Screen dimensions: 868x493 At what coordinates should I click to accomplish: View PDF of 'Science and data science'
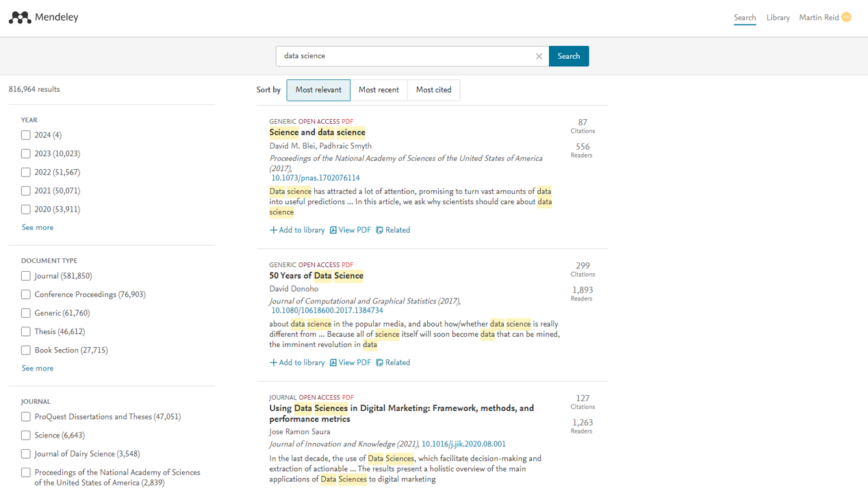(350, 230)
